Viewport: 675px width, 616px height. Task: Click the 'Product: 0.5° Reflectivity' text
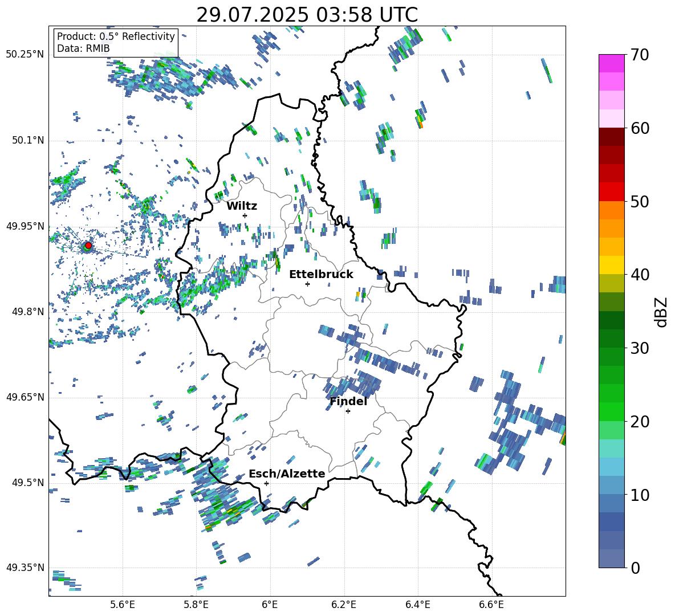click(x=116, y=36)
